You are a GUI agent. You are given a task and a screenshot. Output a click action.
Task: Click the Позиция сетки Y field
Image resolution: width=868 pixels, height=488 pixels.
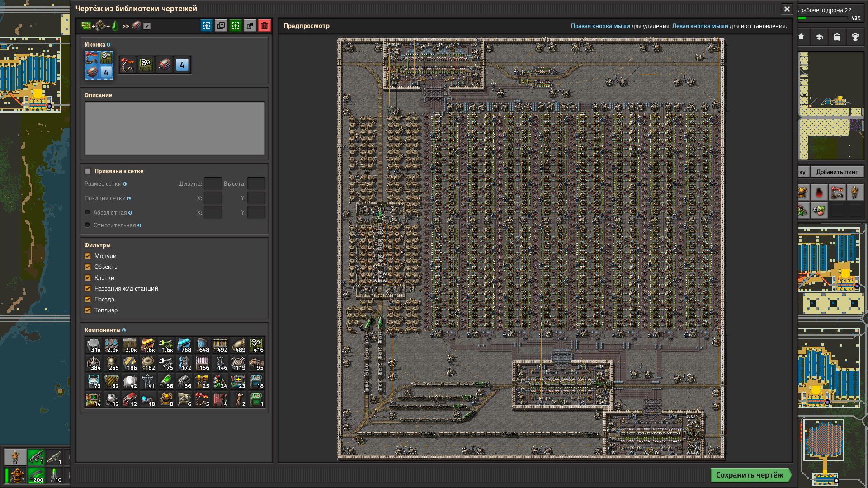[x=256, y=198]
